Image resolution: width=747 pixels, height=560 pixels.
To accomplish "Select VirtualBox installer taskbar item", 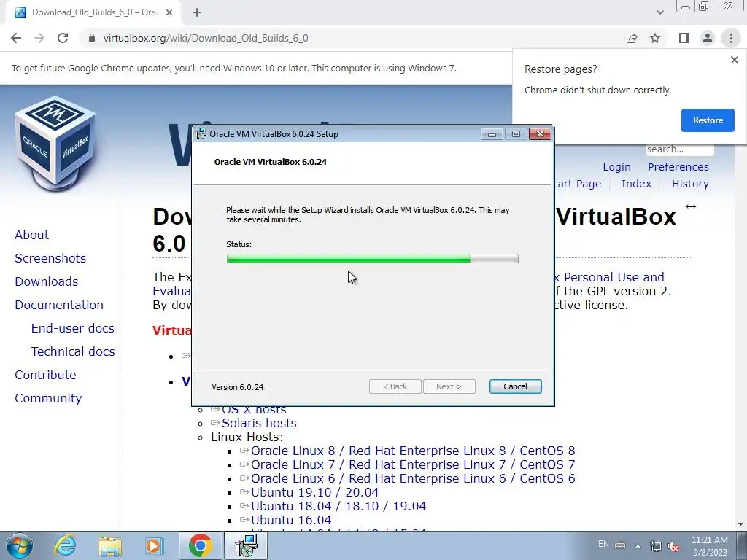I will [247, 545].
